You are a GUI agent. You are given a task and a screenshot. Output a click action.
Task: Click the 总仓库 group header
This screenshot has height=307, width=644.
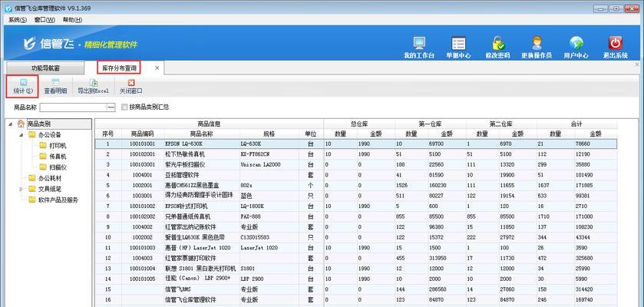359,124
